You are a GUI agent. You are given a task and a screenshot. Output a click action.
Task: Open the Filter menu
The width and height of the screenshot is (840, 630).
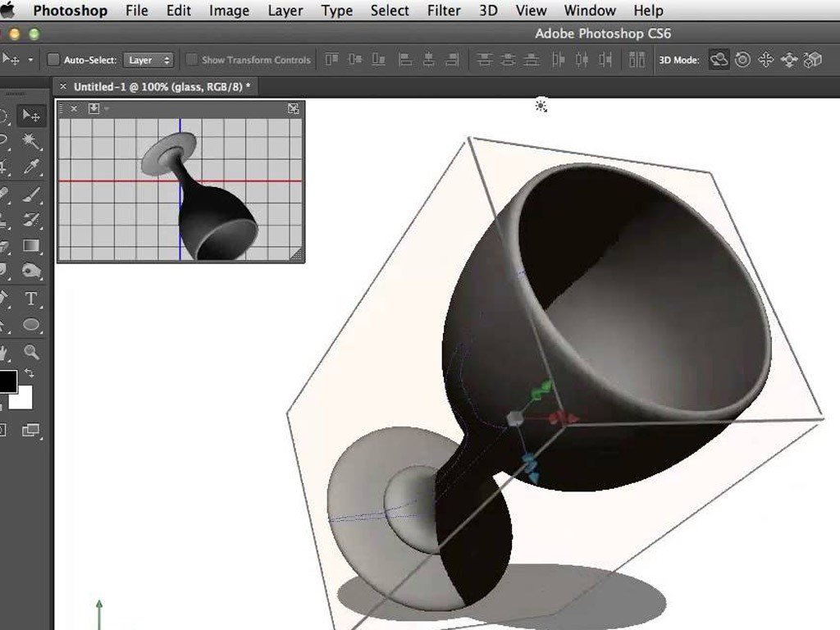(444, 10)
